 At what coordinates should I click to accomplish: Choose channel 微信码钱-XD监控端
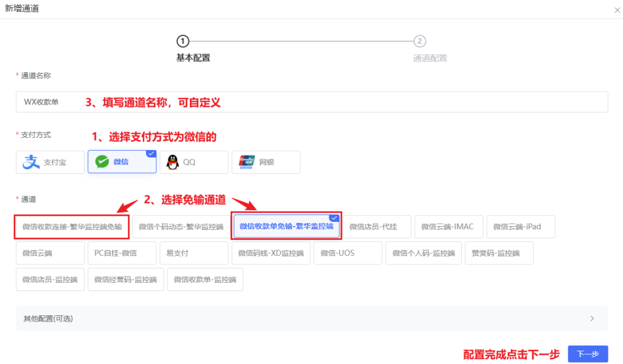pyautogui.click(x=271, y=253)
